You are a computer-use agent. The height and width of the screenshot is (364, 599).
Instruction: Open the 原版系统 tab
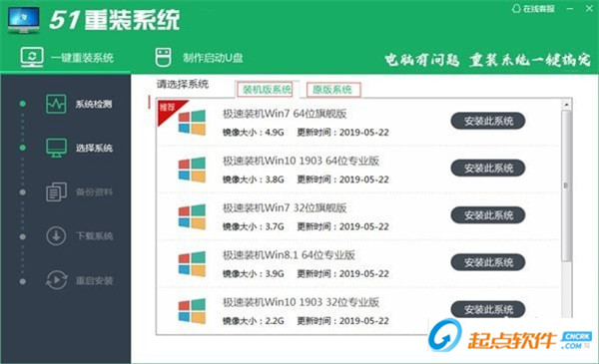(x=332, y=90)
